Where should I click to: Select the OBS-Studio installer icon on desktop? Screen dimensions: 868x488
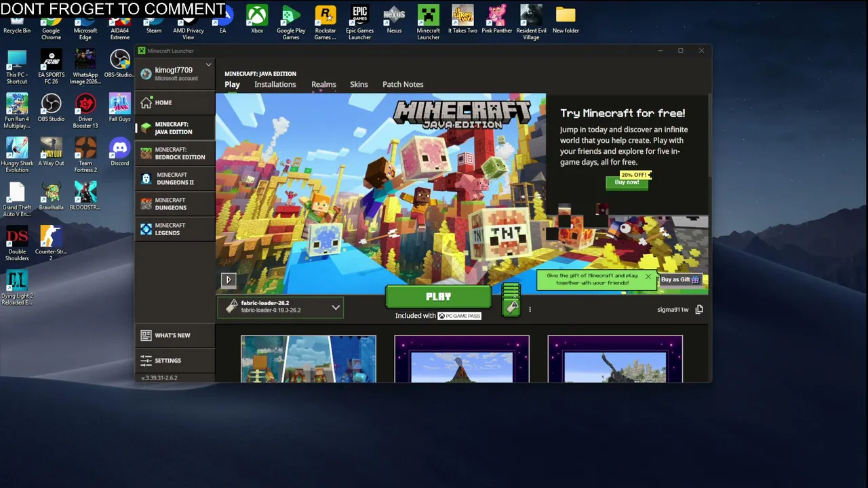[119, 64]
